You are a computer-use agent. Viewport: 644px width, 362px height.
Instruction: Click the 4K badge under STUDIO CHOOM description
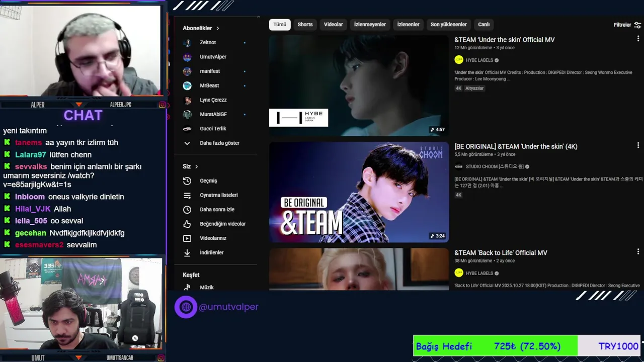pyautogui.click(x=458, y=195)
